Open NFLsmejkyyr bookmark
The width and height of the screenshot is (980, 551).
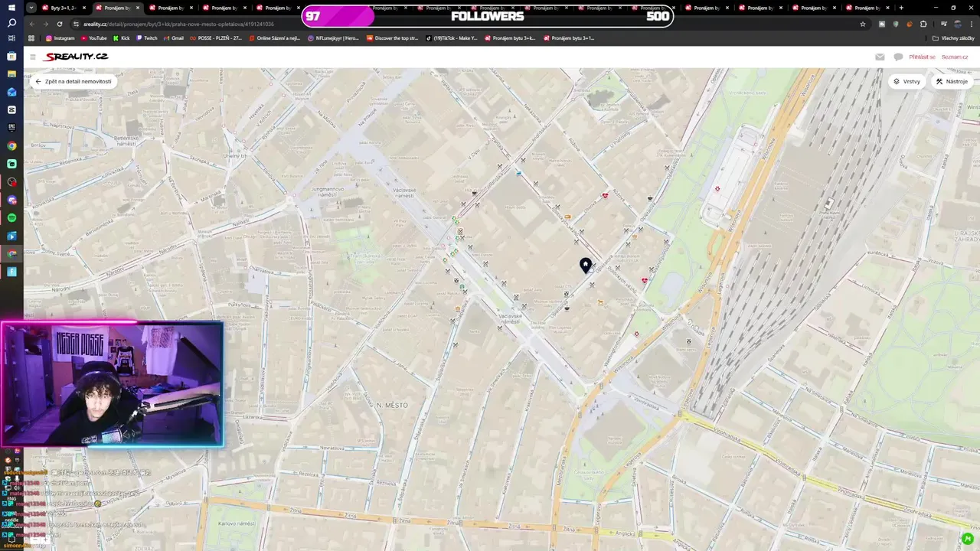click(x=333, y=37)
